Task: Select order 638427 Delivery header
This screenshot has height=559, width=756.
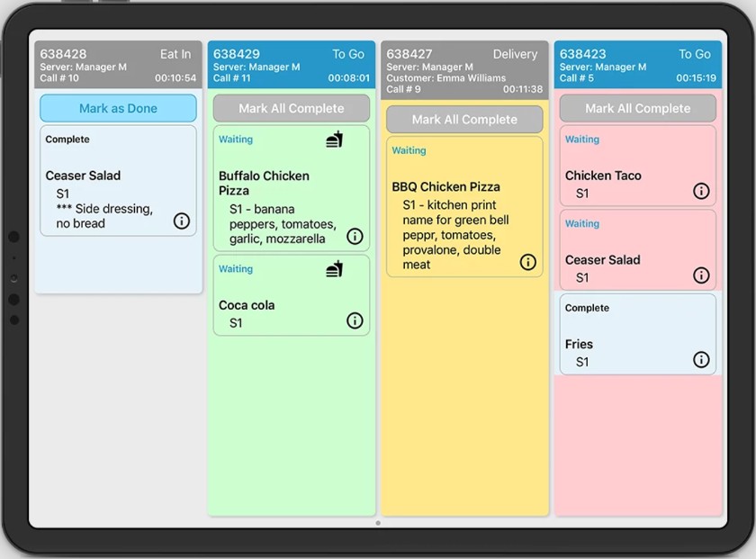Action: [464, 70]
